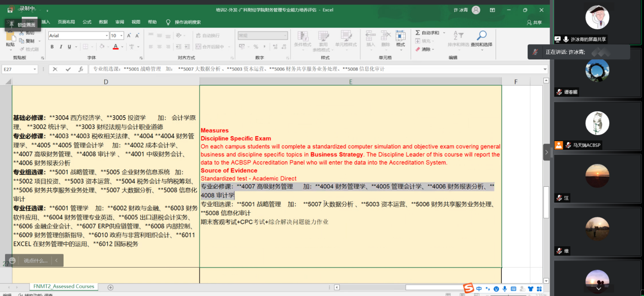Click the Lock Screen (锁定画面) overlay button
Viewport: 644px width, 296px height.
point(22,24)
